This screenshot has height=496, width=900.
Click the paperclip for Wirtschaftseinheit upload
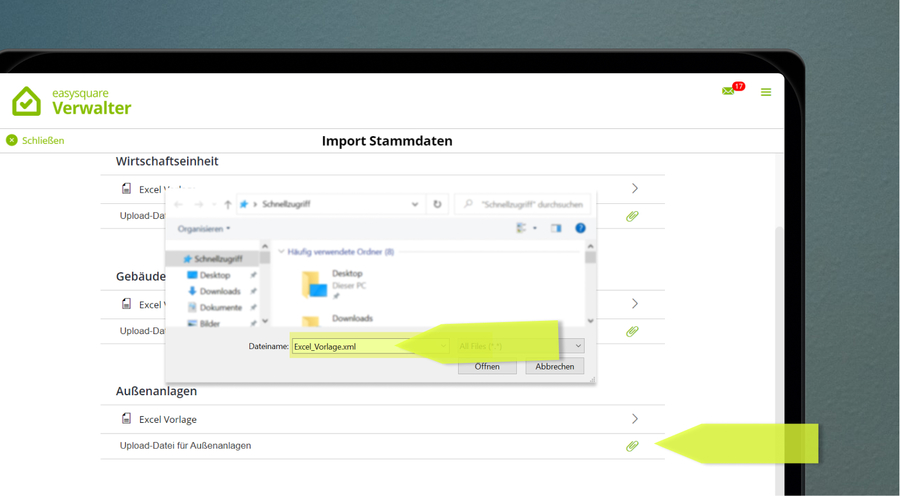point(632,216)
